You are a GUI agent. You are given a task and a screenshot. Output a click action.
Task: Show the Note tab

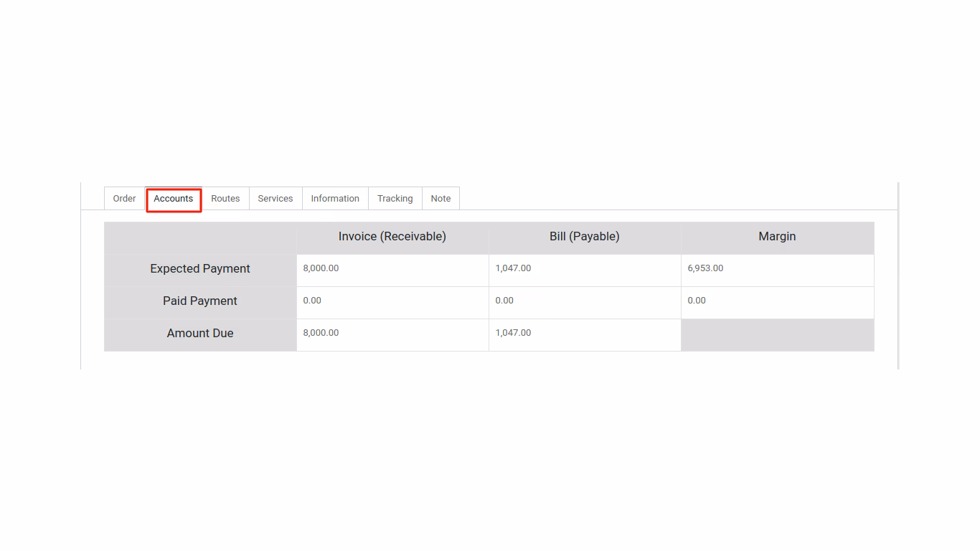coord(440,199)
